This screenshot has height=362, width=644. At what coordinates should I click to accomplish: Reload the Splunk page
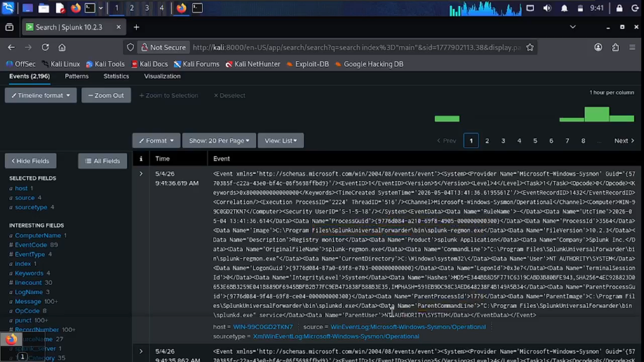[45, 47]
